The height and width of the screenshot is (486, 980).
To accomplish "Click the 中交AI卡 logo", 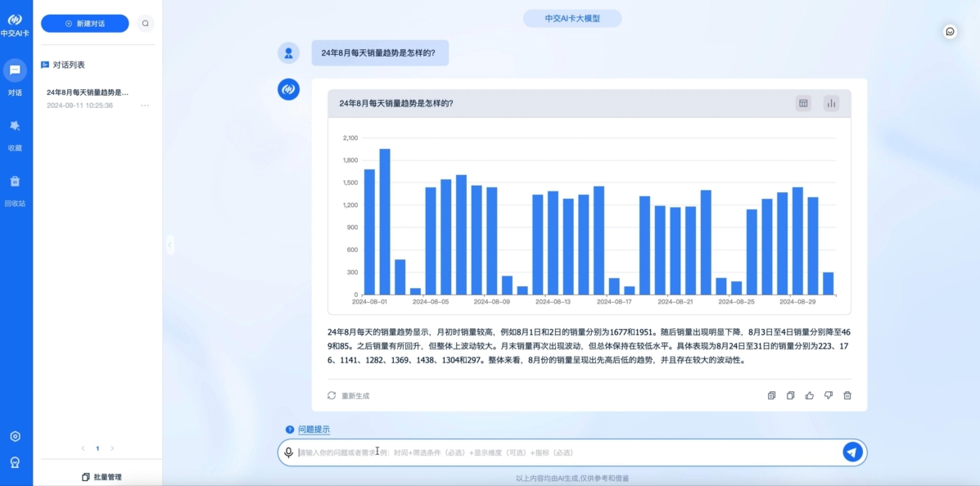I will pyautogui.click(x=16, y=23).
